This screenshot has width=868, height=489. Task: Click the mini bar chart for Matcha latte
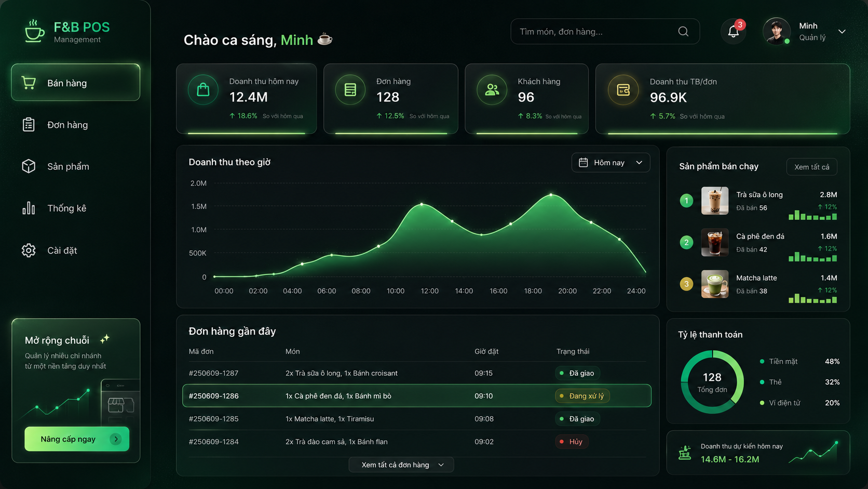(812, 298)
